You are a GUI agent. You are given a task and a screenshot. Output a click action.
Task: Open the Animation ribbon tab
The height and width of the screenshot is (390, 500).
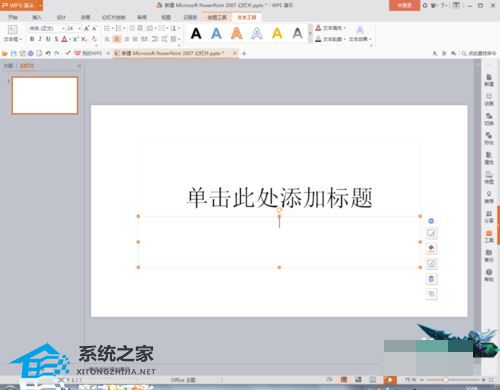click(86, 17)
